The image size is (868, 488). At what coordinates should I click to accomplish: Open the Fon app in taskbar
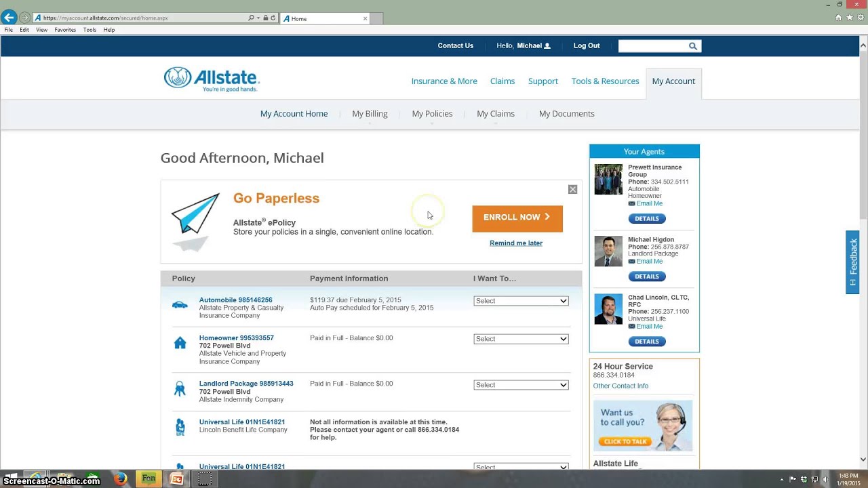click(x=149, y=479)
